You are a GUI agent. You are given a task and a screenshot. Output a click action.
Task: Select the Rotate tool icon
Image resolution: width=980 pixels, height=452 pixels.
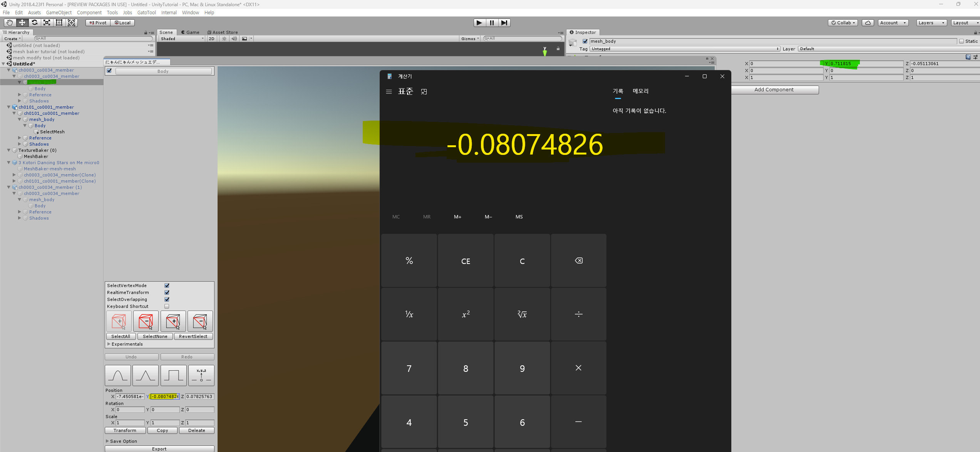point(34,23)
